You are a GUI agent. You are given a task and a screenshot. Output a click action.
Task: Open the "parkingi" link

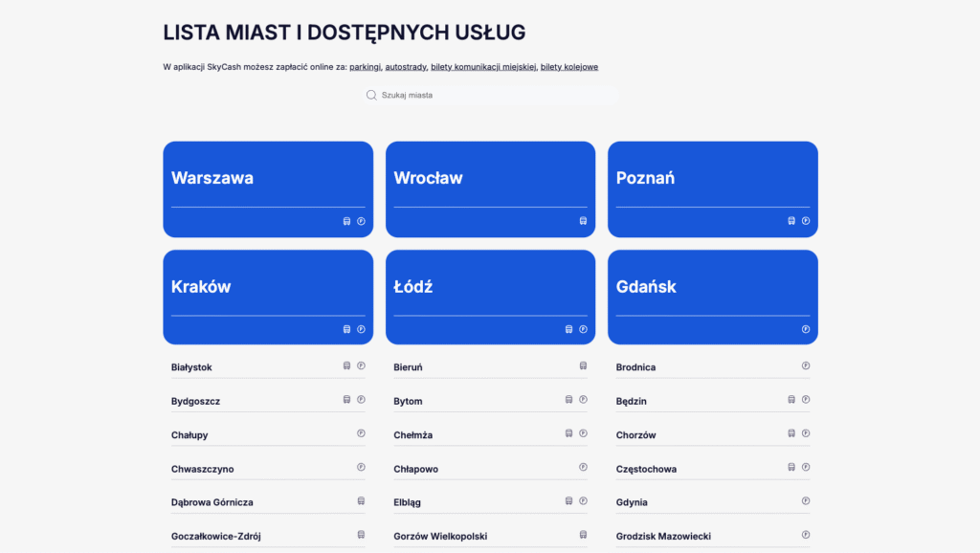coord(366,67)
